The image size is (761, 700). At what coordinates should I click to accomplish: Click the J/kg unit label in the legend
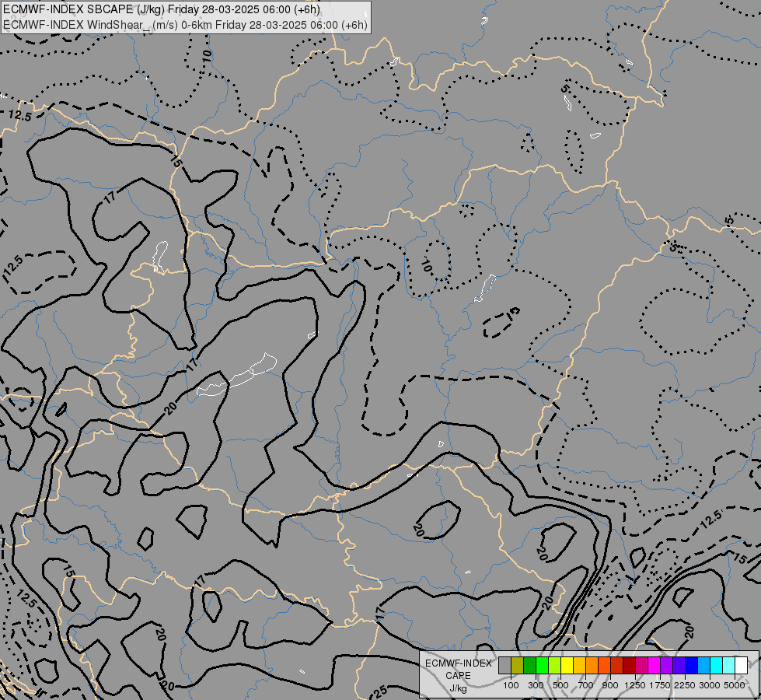pyautogui.click(x=458, y=689)
